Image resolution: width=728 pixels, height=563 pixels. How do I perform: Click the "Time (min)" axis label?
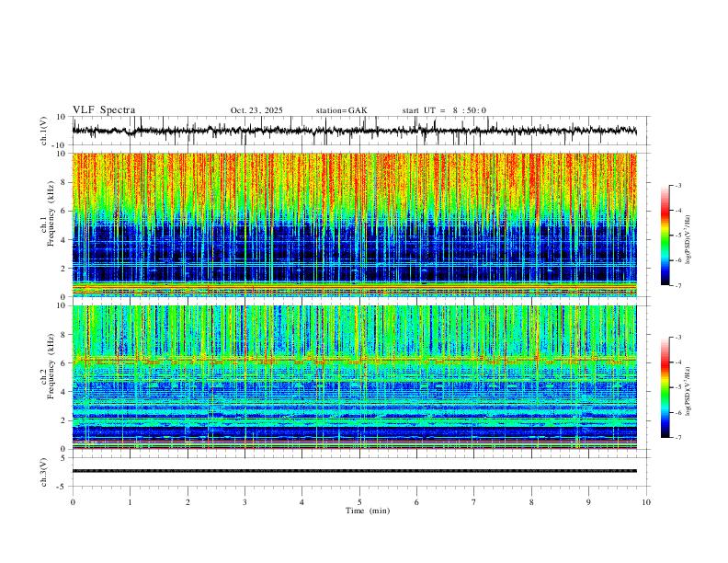[368, 511]
